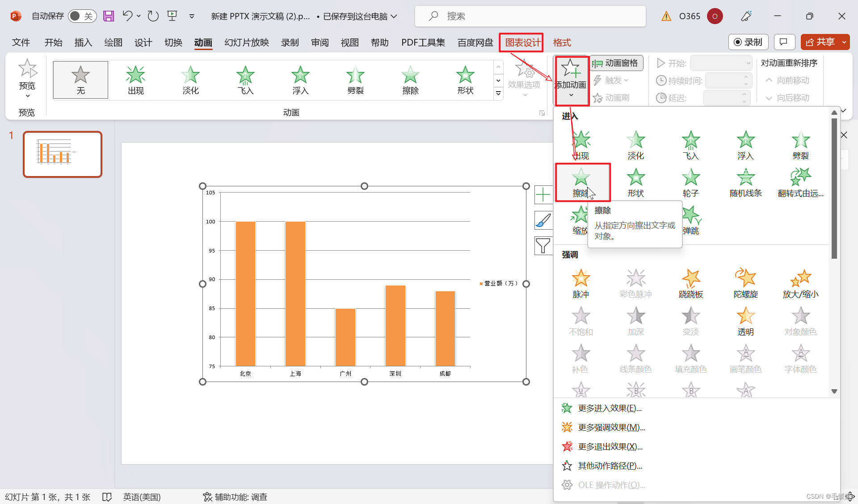Open the chart filter funnel button
The image size is (858, 504).
[x=543, y=246]
